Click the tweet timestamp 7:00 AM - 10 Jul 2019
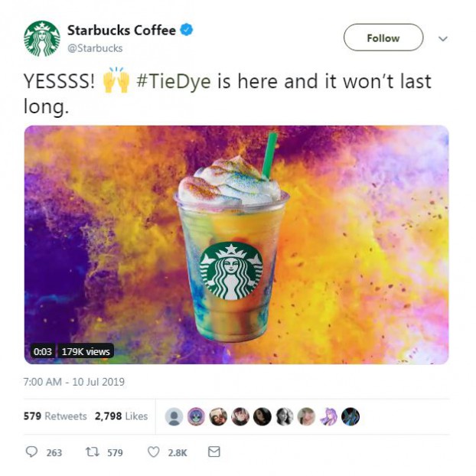 [74, 382]
